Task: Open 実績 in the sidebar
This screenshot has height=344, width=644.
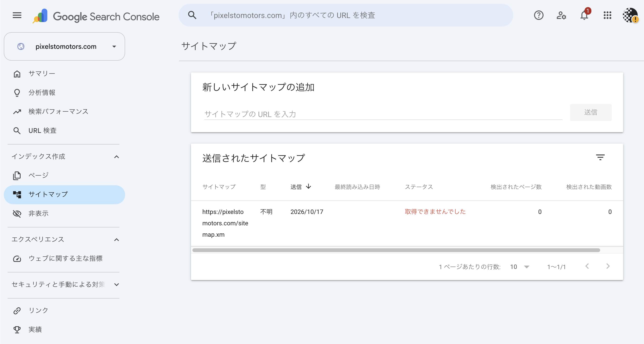Action: pos(64,330)
